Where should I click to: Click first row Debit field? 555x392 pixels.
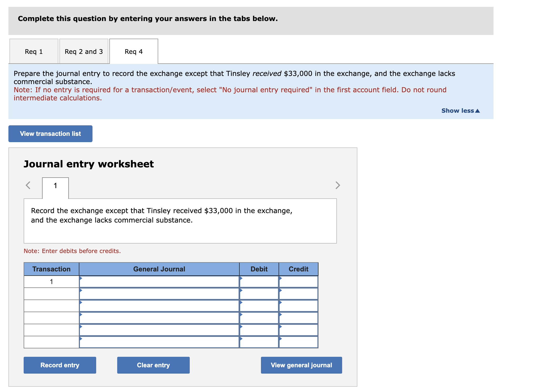(259, 282)
